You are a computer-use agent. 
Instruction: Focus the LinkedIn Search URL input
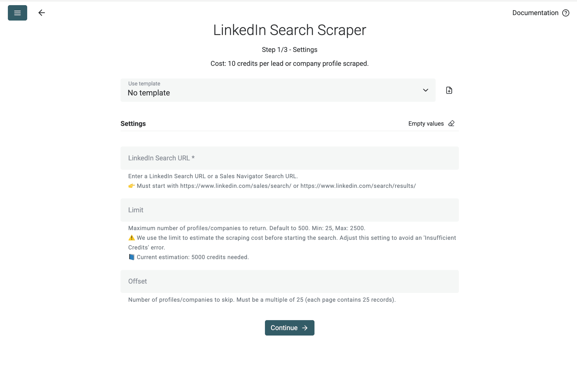click(289, 158)
